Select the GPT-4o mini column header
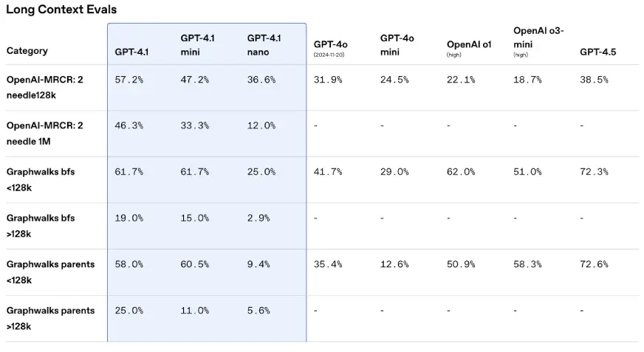This screenshot has height=352, width=644. coord(397,45)
